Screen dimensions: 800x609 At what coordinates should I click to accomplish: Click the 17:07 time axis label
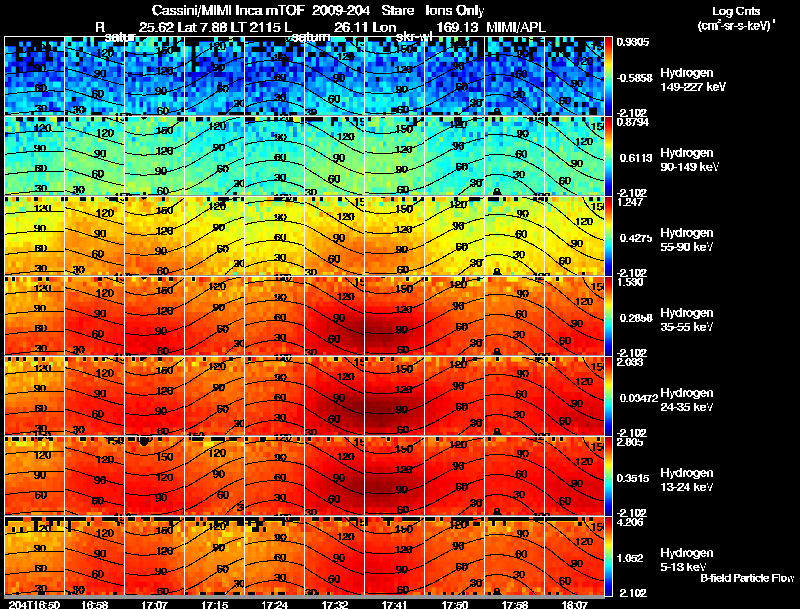click(155, 604)
